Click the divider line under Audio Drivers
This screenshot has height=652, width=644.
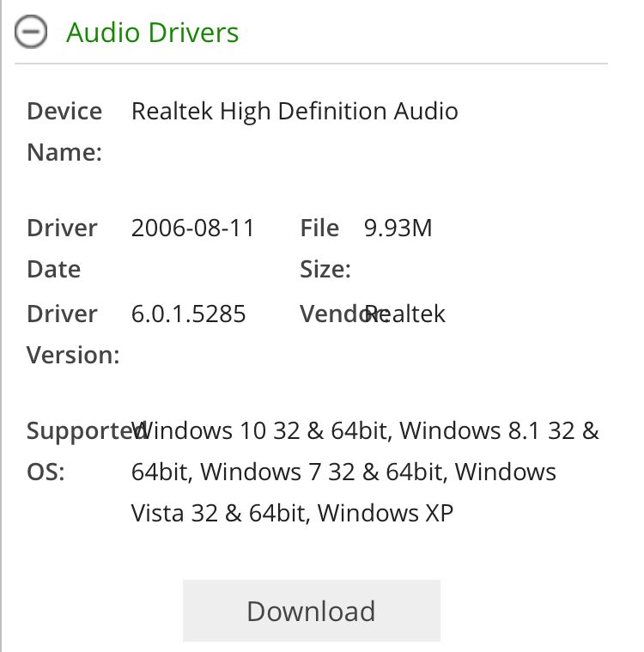pos(311,64)
